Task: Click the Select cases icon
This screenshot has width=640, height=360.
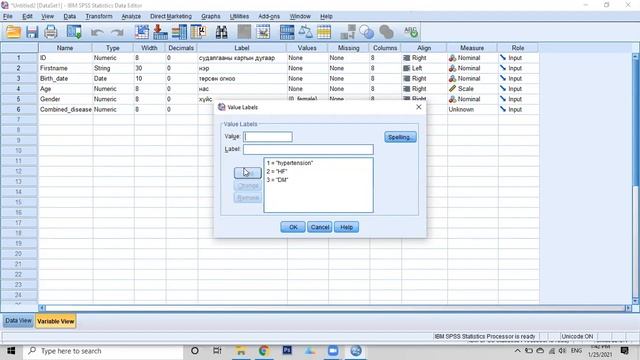Action: point(324,32)
